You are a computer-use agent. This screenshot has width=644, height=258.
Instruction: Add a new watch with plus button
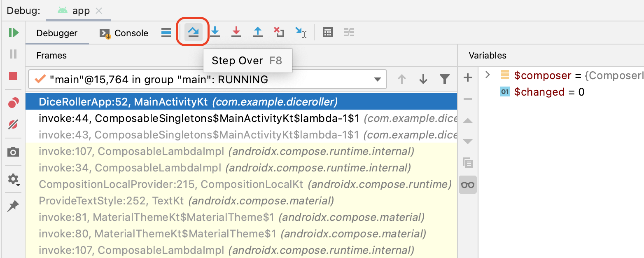pyautogui.click(x=468, y=77)
